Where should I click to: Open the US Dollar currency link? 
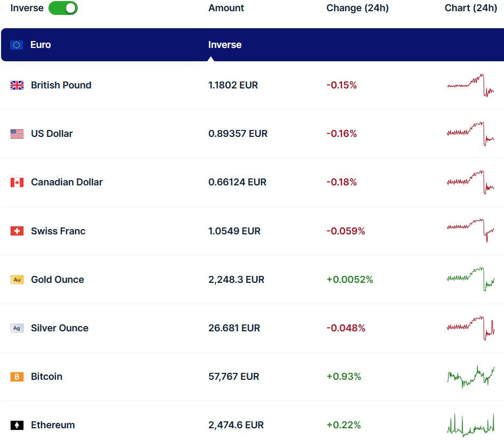coord(52,134)
